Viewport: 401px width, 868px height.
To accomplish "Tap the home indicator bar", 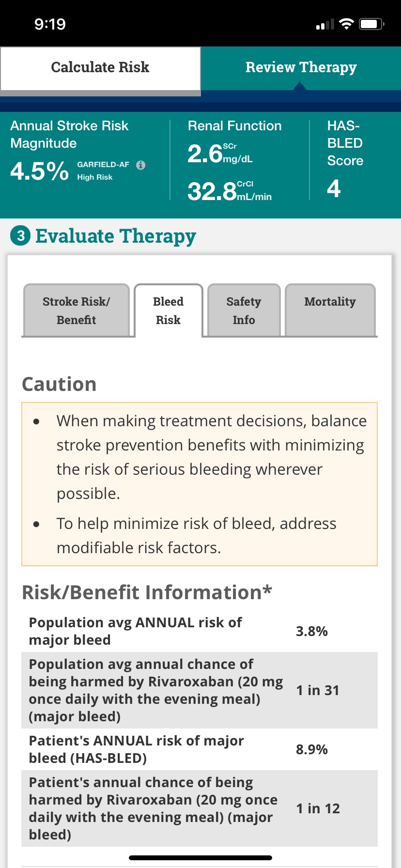I will (x=200, y=858).
